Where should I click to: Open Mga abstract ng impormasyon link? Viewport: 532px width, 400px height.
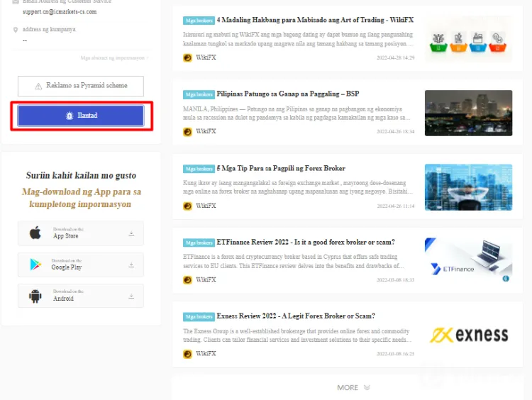114,58
